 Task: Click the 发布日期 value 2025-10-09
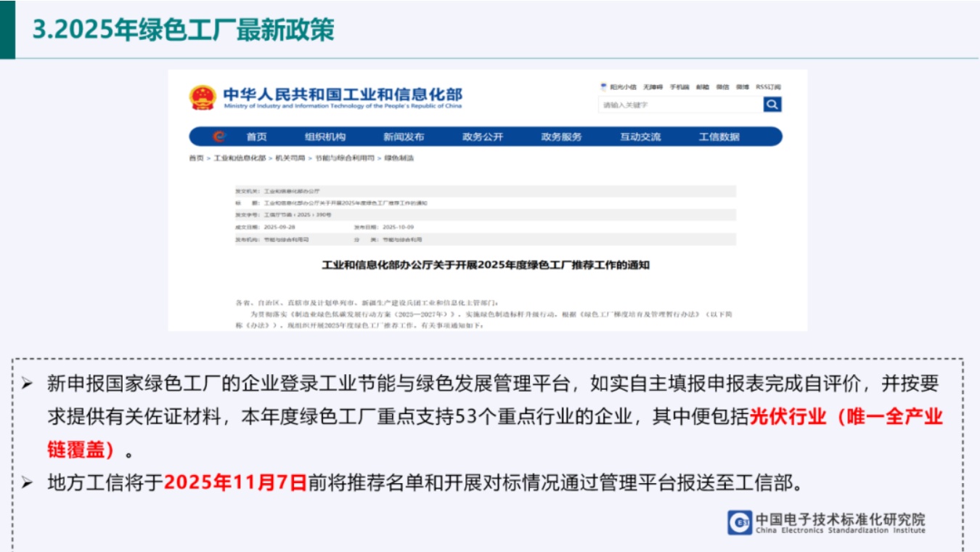click(x=399, y=227)
